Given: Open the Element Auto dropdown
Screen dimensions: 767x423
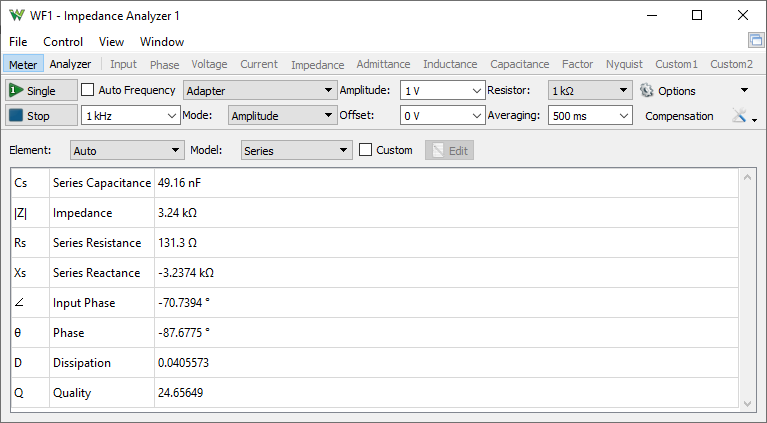Looking at the screenshot, I should coord(126,151).
